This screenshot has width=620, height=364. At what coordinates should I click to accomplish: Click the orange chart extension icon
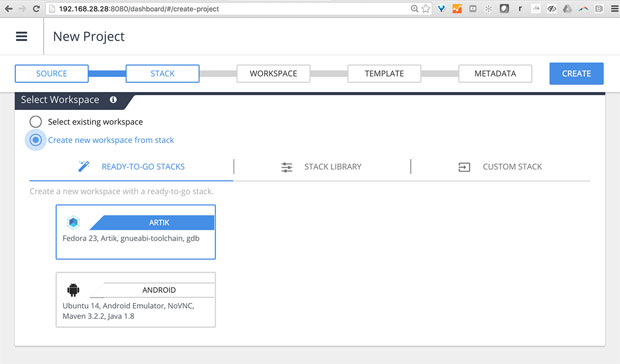click(x=457, y=9)
